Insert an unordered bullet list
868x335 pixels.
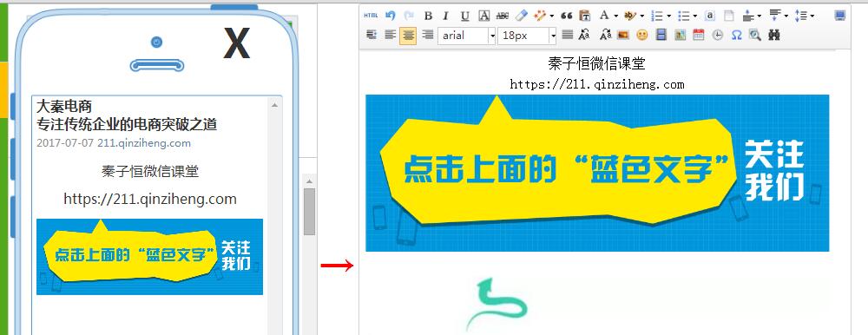coord(684,16)
